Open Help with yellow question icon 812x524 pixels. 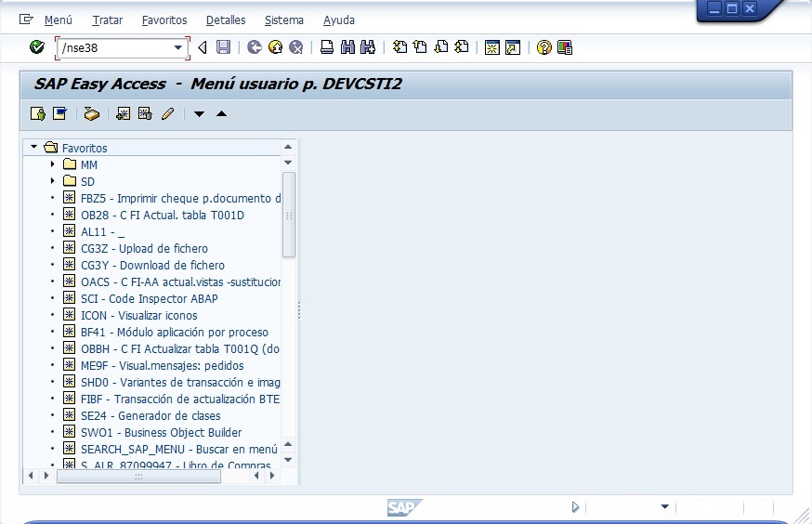(x=544, y=47)
